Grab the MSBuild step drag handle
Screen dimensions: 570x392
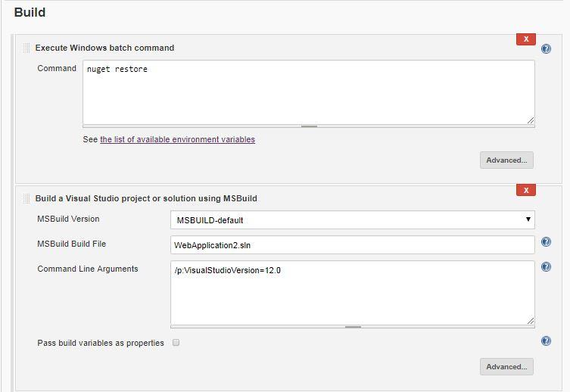26,198
